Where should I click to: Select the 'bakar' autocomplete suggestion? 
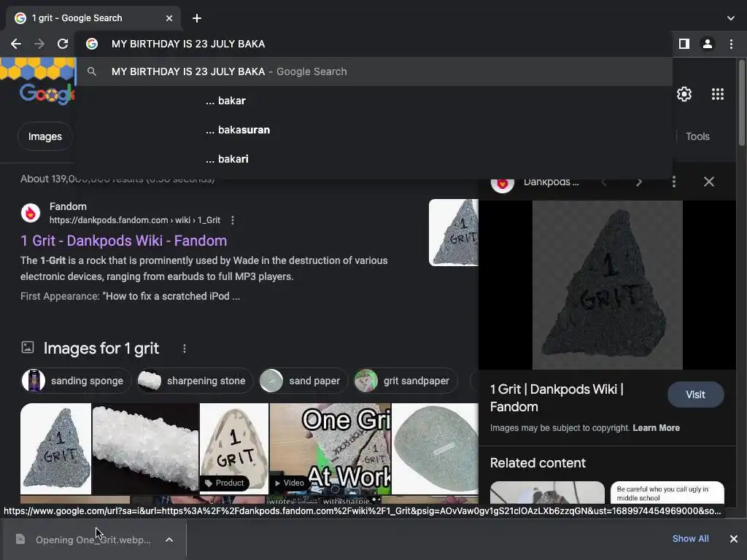coord(373,101)
